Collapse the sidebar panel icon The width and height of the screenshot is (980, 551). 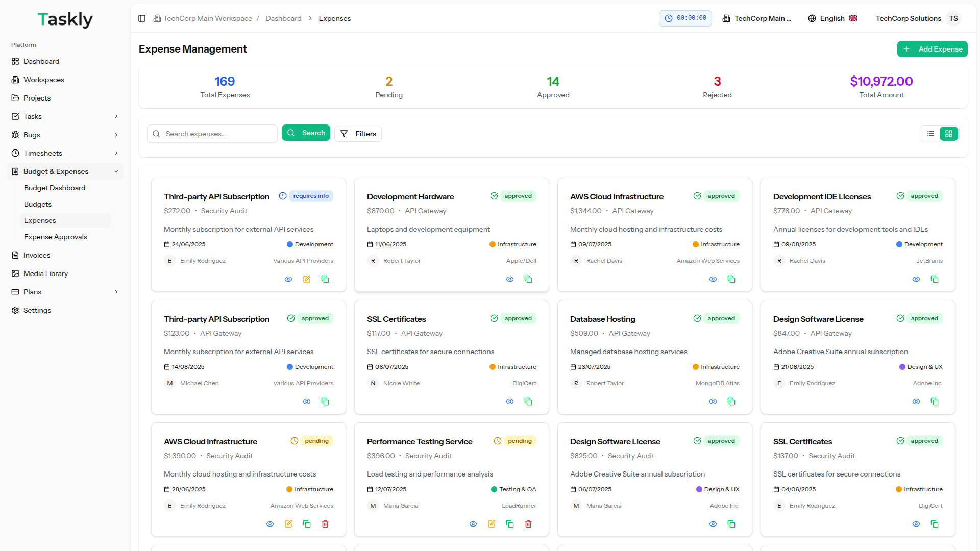click(x=142, y=18)
